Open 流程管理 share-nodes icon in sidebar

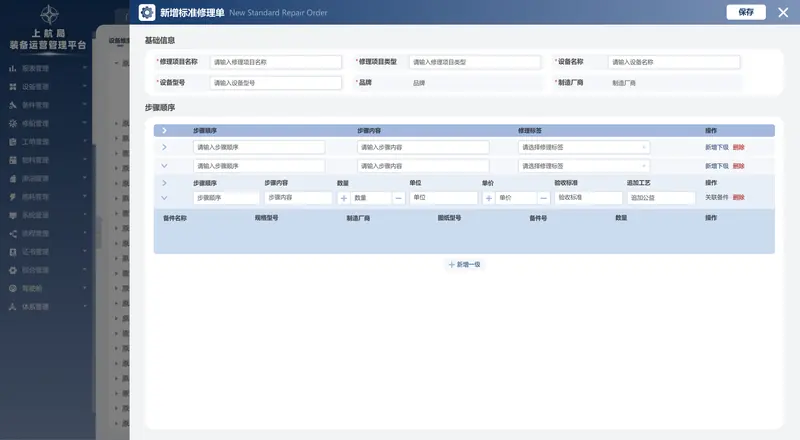pyautogui.click(x=13, y=234)
